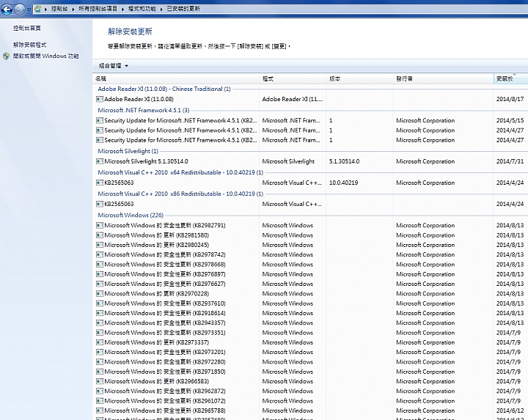Click version cell 5.1.30514.0
Viewport: 528px width, 420px height.
[344, 161]
